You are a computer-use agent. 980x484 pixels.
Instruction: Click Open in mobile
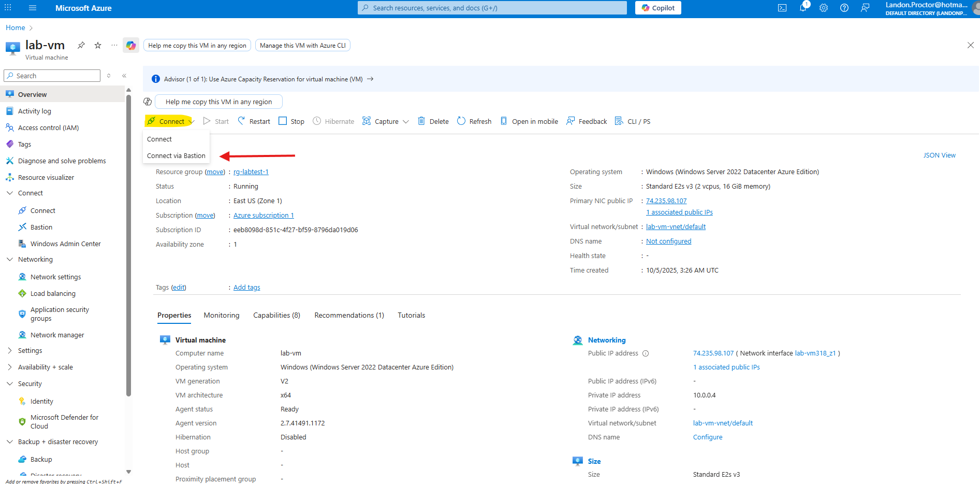pos(529,121)
